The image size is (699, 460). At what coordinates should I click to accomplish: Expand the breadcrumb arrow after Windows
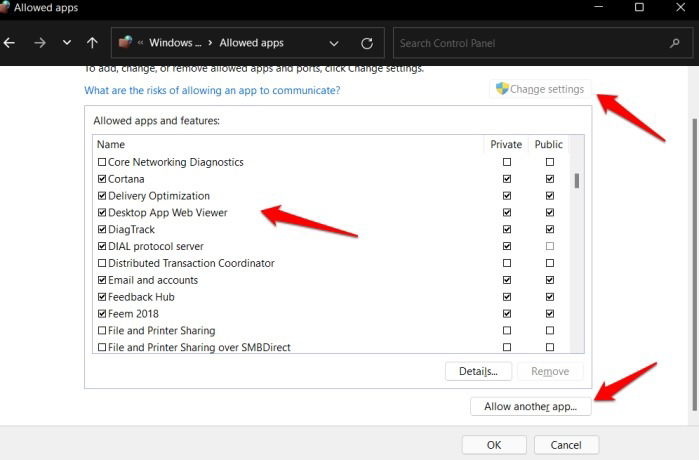pyautogui.click(x=210, y=43)
